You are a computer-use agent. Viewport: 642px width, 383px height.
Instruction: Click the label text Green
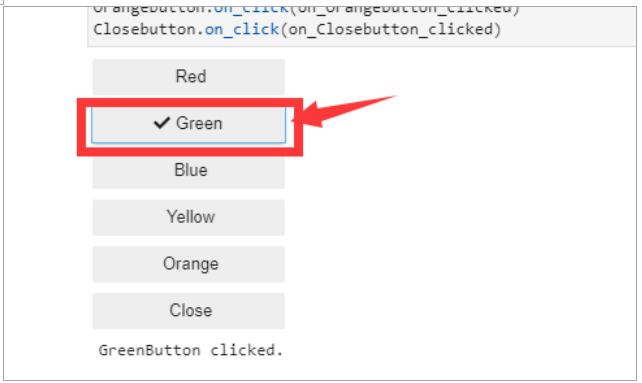(199, 123)
